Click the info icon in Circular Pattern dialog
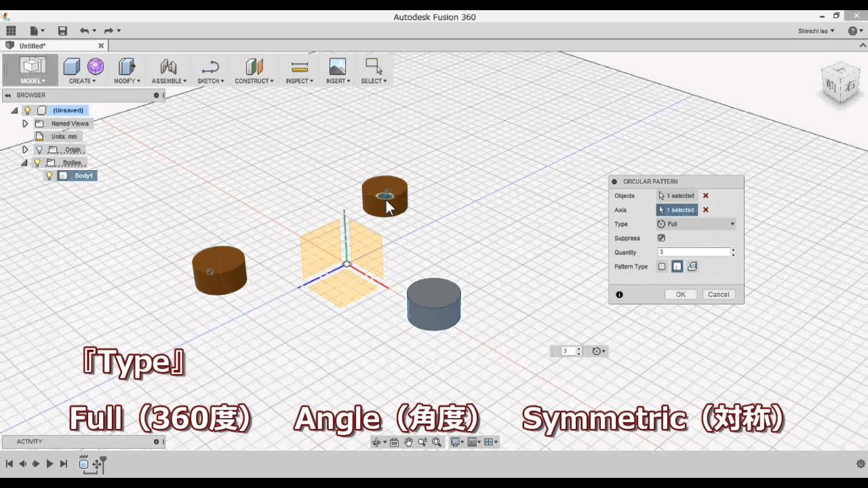868x488 pixels. pyautogui.click(x=619, y=295)
